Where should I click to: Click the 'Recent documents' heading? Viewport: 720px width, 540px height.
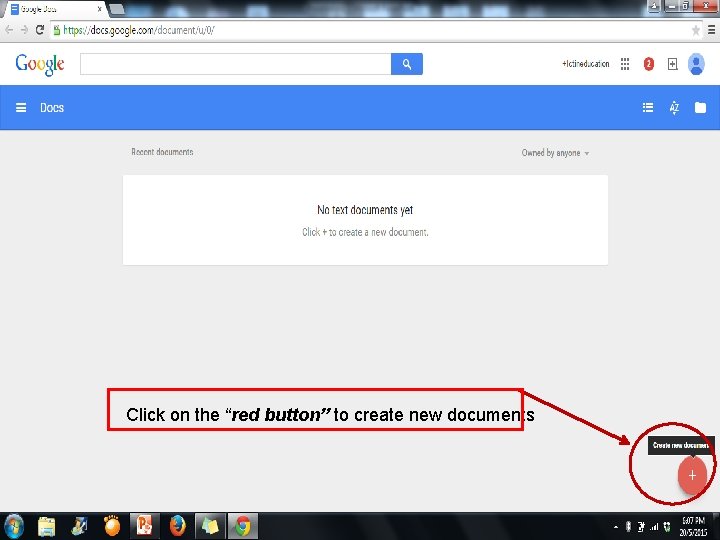point(162,152)
